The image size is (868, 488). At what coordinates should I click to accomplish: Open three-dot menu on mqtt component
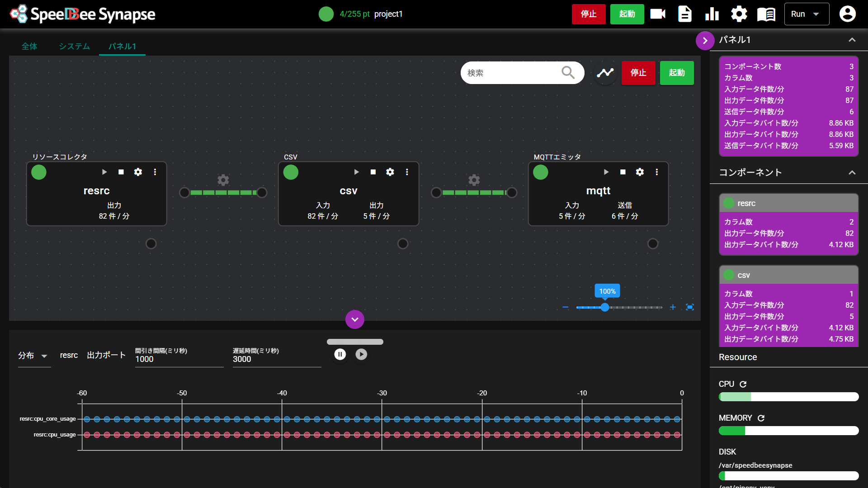pos(656,172)
